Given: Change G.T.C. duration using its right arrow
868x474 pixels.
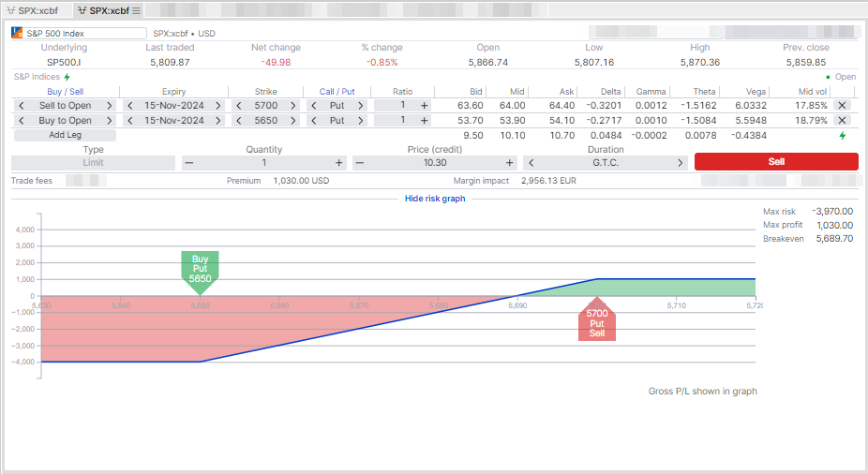Looking at the screenshot, I should [x=680, y=163].
